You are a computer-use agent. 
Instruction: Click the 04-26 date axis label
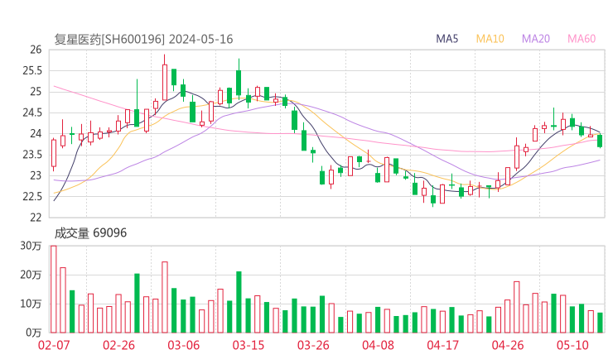pyautogui.click(x=508, y=345)
